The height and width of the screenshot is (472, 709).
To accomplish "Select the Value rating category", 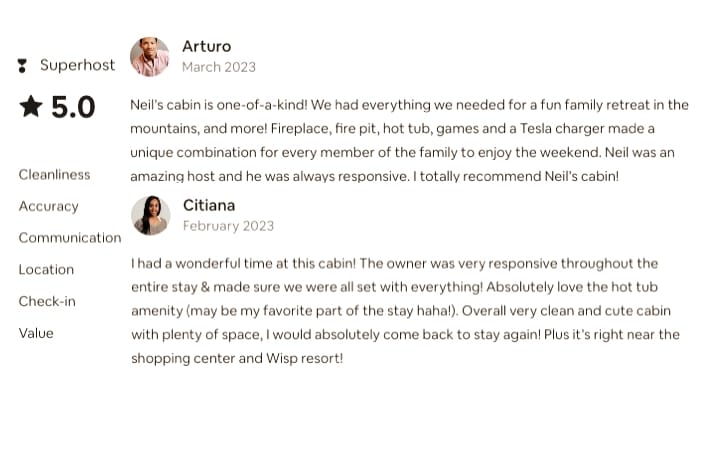I will (x=36, y=333).
